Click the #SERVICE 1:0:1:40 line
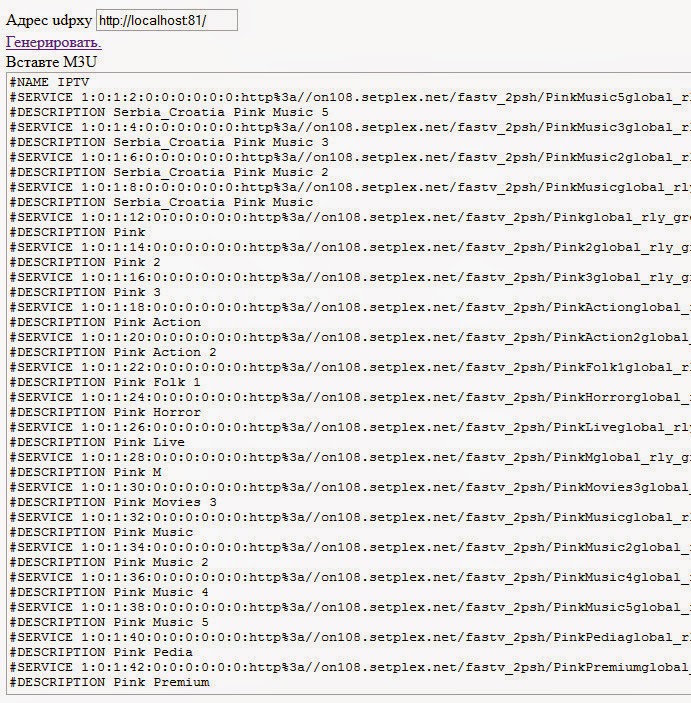 point(350,638)
